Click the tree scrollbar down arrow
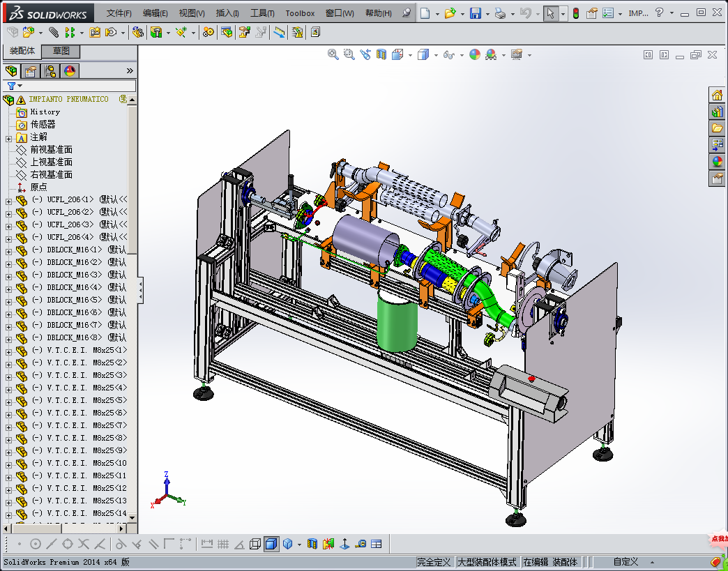 tap(132, 517)
